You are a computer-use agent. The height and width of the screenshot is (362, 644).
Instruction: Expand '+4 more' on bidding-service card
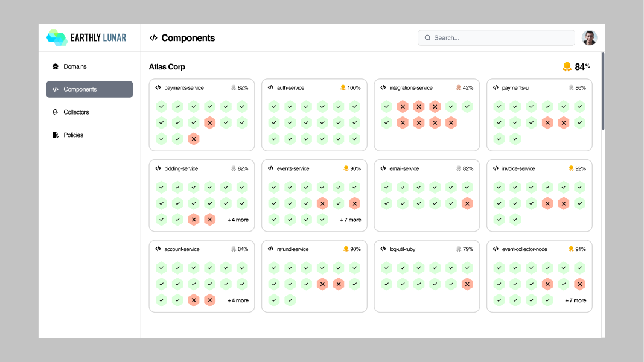238,220
